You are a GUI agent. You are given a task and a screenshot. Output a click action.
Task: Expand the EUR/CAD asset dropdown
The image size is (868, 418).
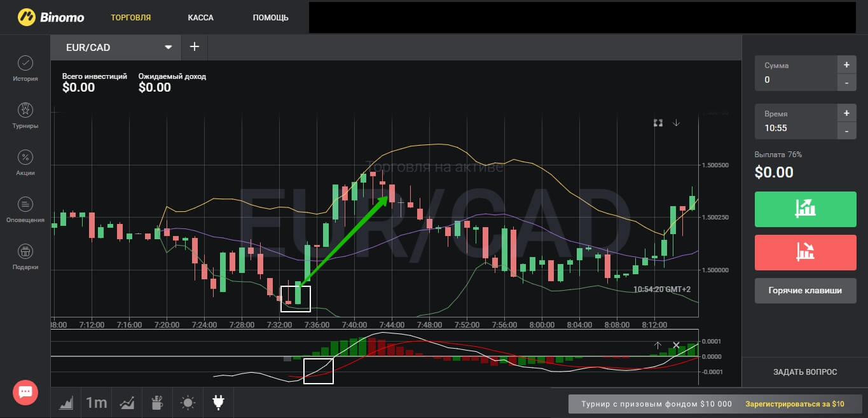tap(169, 47)
